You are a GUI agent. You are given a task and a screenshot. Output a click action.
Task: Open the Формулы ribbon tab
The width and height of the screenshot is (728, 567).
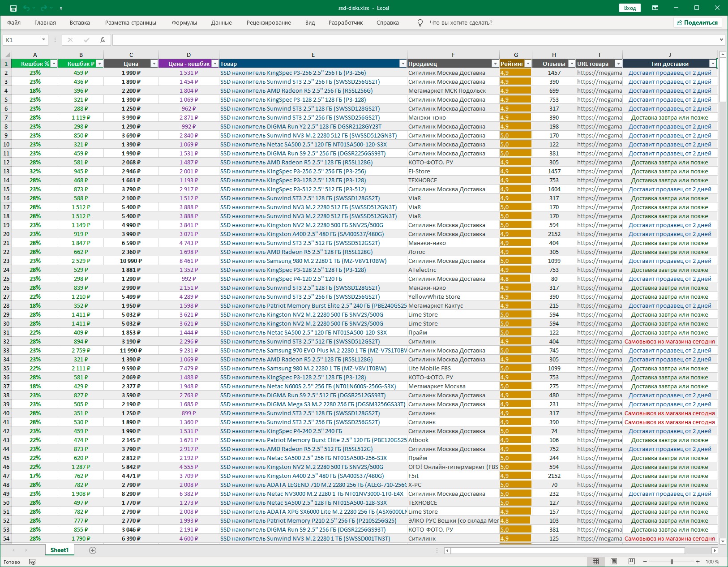184,23
